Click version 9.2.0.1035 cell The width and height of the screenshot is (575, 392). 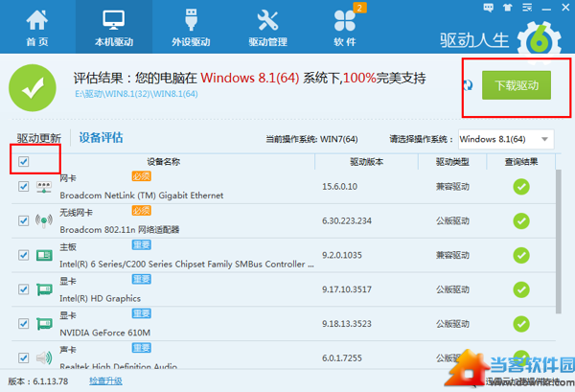(342, 255)
